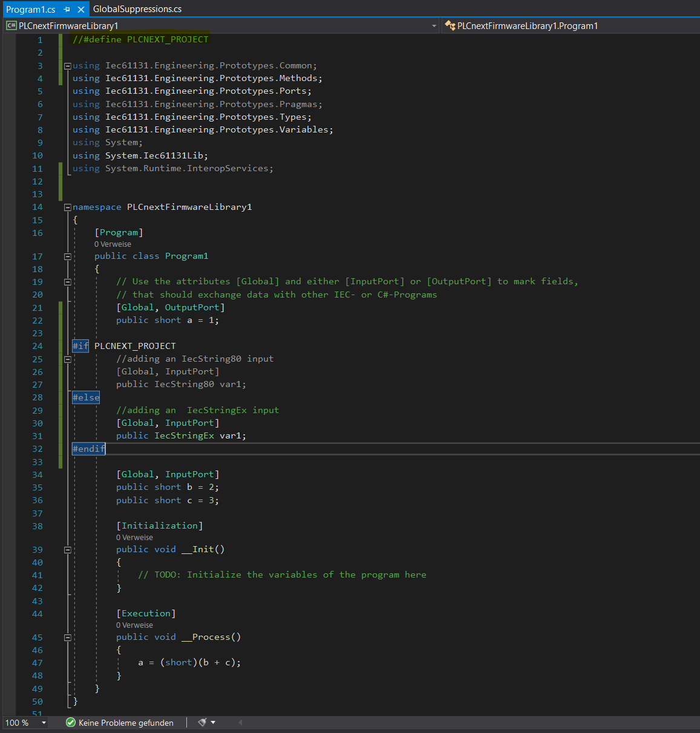Collapse the using directives block

(68, 66)
